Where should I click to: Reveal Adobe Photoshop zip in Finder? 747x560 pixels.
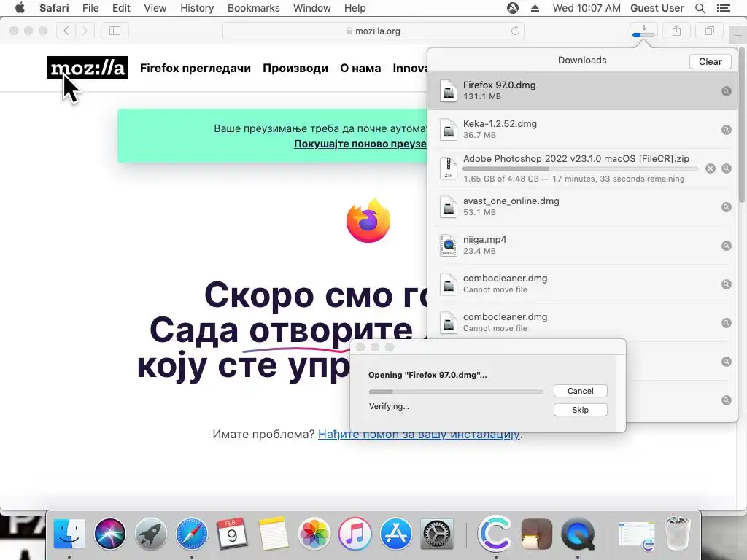pos(726,168)
